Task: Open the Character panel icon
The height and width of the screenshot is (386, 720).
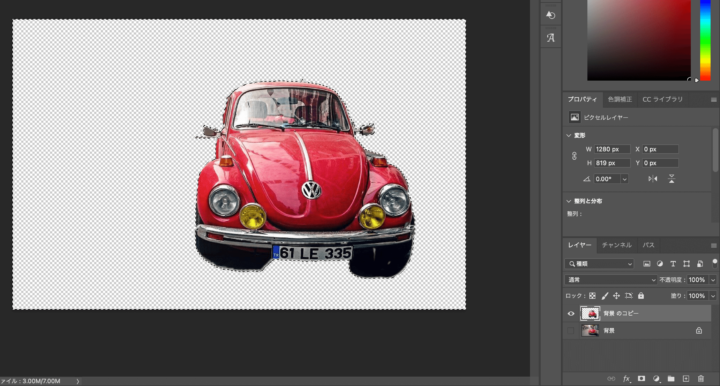Action: coord(551,38)
